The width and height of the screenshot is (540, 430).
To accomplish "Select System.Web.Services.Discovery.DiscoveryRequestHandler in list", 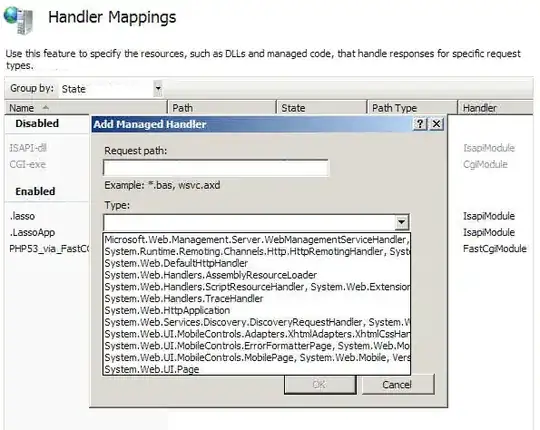I will coord(257,322).
